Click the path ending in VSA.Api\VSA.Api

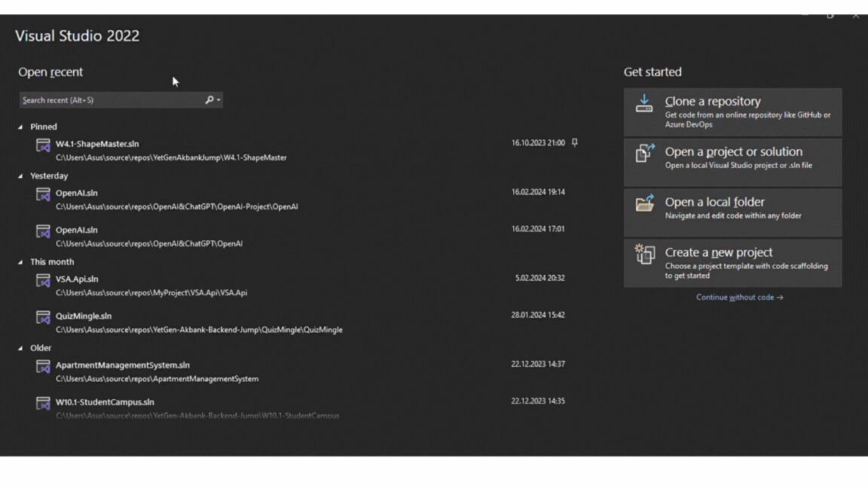151,293
